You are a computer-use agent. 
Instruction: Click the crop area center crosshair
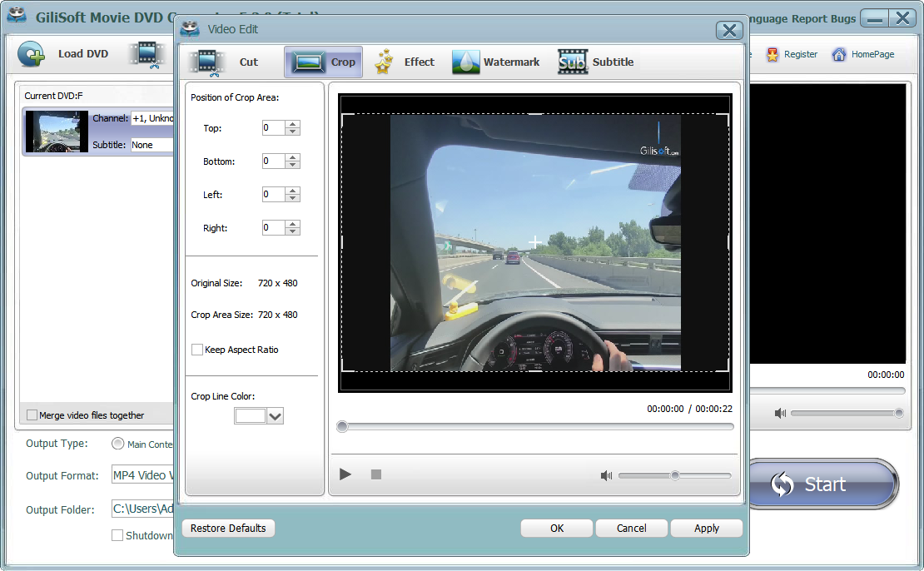click(x=535, y=242)
